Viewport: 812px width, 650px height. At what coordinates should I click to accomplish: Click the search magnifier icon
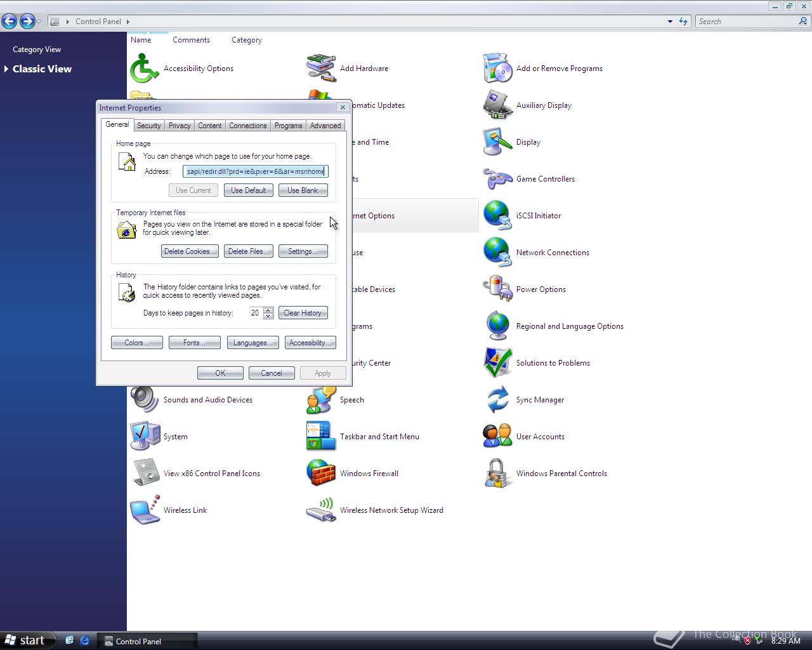point(803,21)
